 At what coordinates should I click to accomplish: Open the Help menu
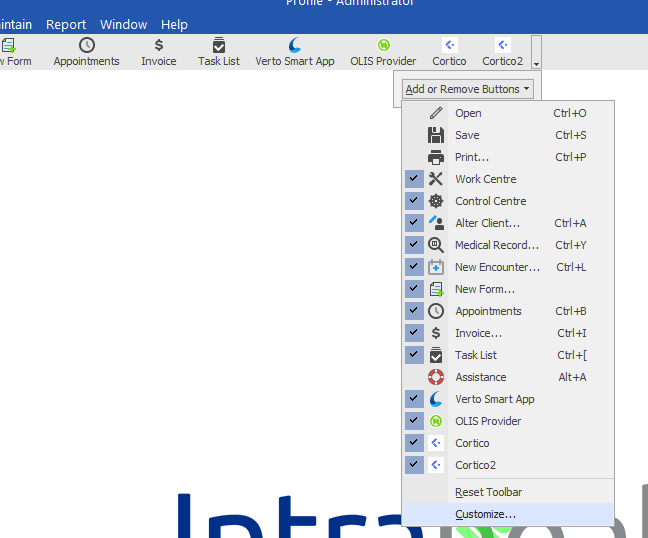[174, 24]
